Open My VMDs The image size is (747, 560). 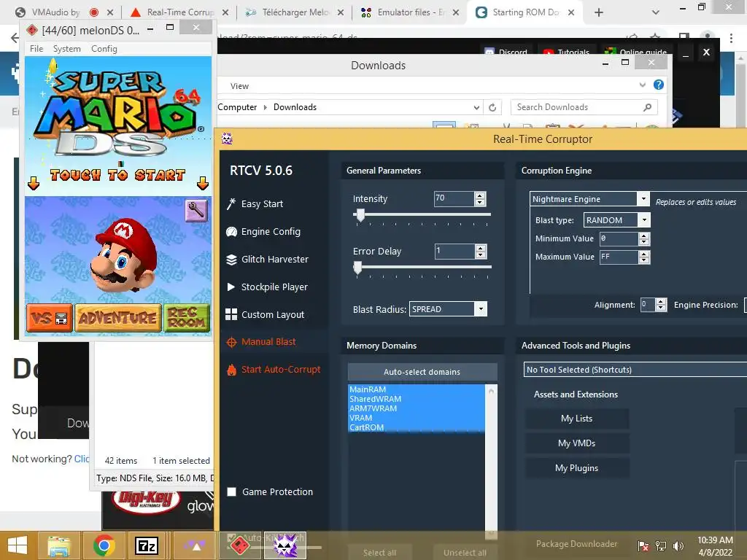pos(576,443)
